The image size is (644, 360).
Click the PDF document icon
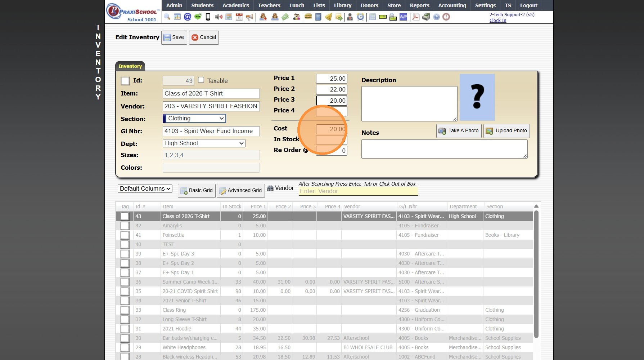click(415, 17)
